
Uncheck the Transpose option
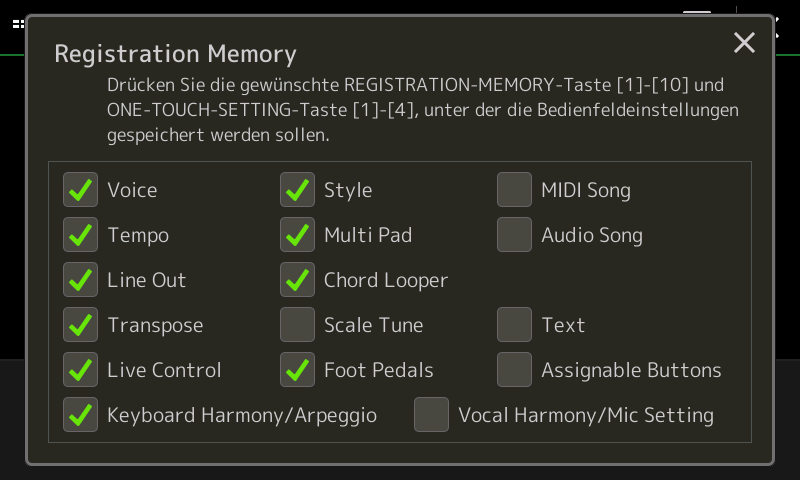tap(80, 324)
